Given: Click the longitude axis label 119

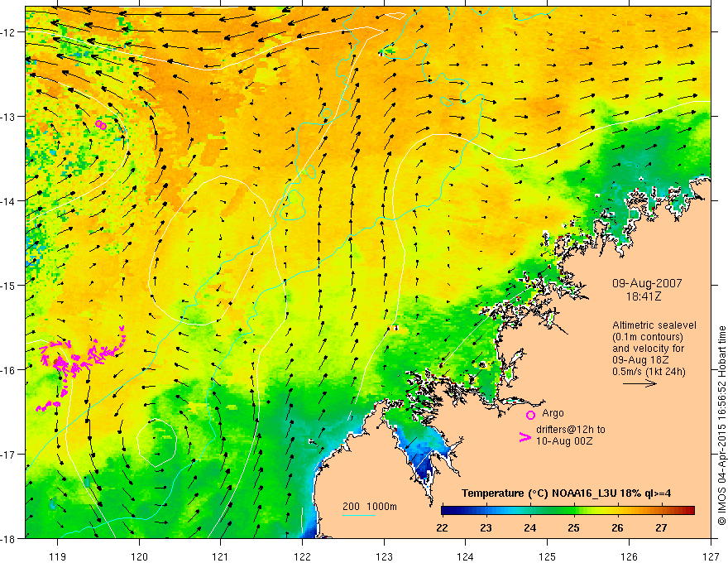Looking at the screenshot, I should (57, 556).
